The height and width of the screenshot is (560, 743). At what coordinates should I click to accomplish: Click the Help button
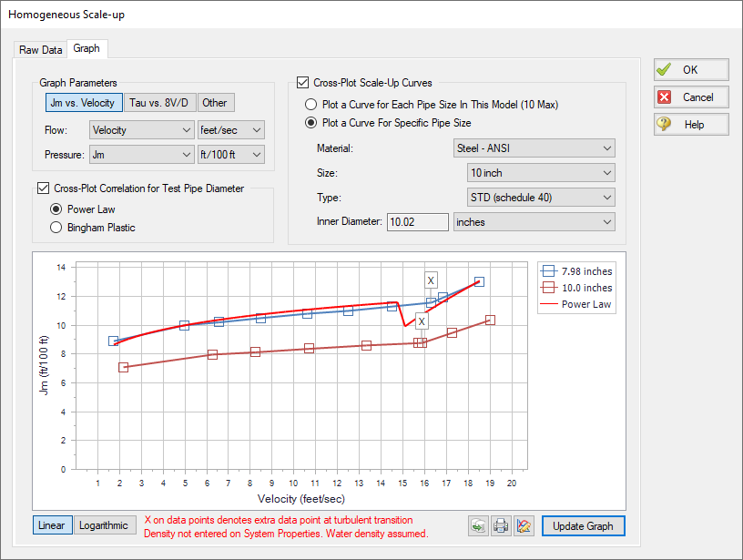[691, 125]
